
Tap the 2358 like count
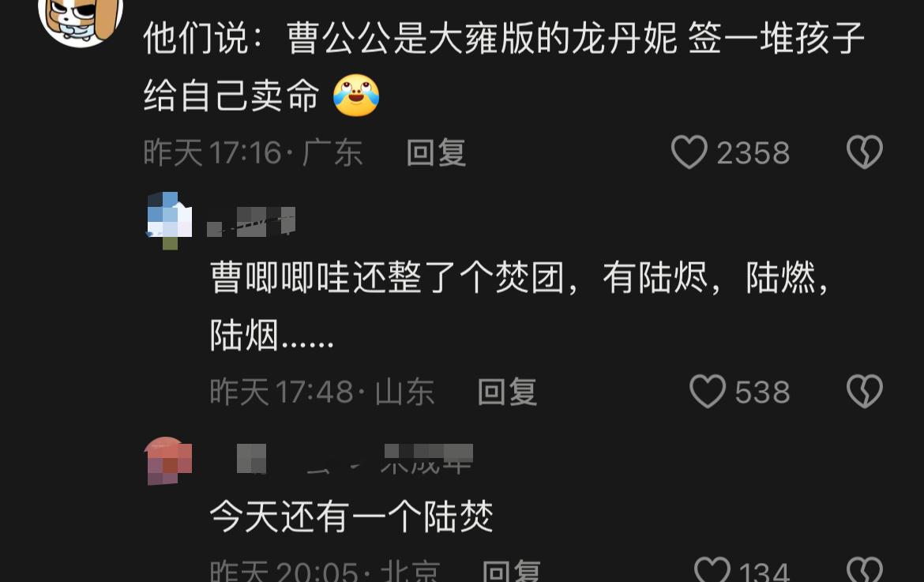(753, 153)
